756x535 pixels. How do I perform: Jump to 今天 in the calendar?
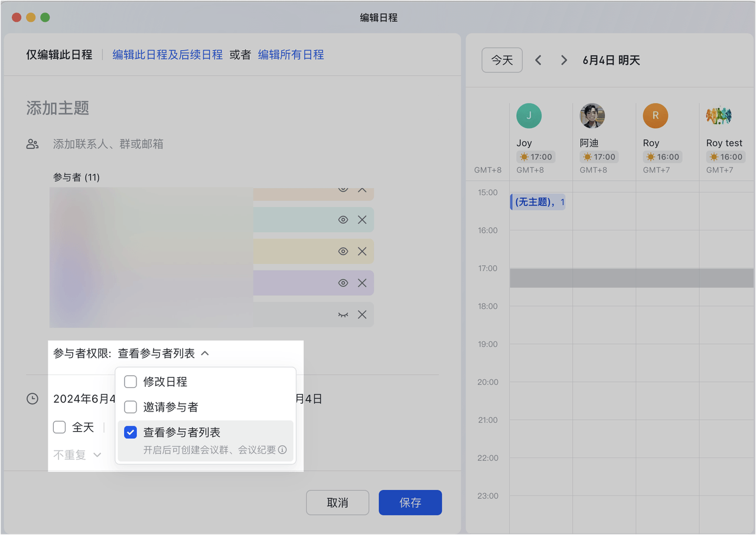click(502, 60)
